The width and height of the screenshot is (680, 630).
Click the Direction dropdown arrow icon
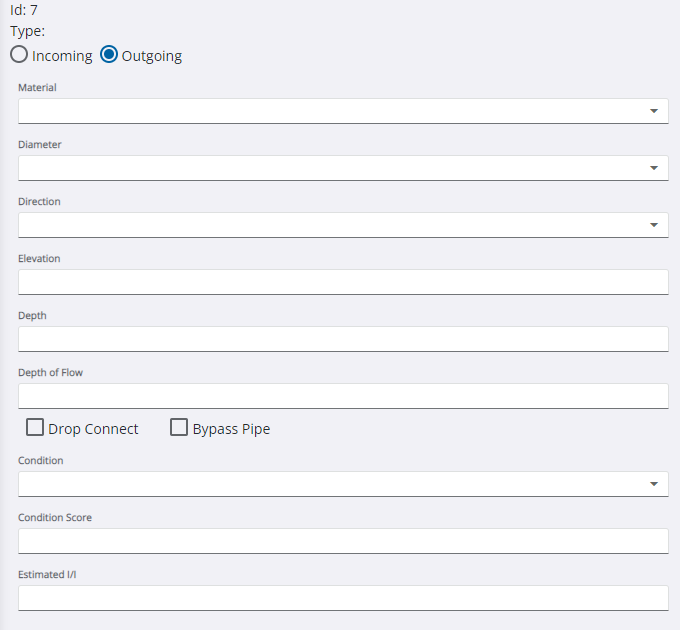[x=654, y=225]
